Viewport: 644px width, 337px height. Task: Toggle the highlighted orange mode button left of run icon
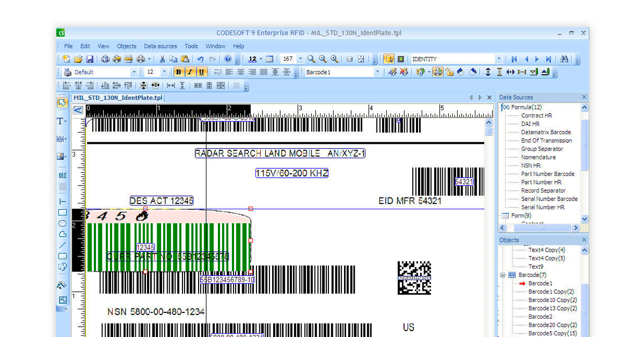tap(389, 59)
